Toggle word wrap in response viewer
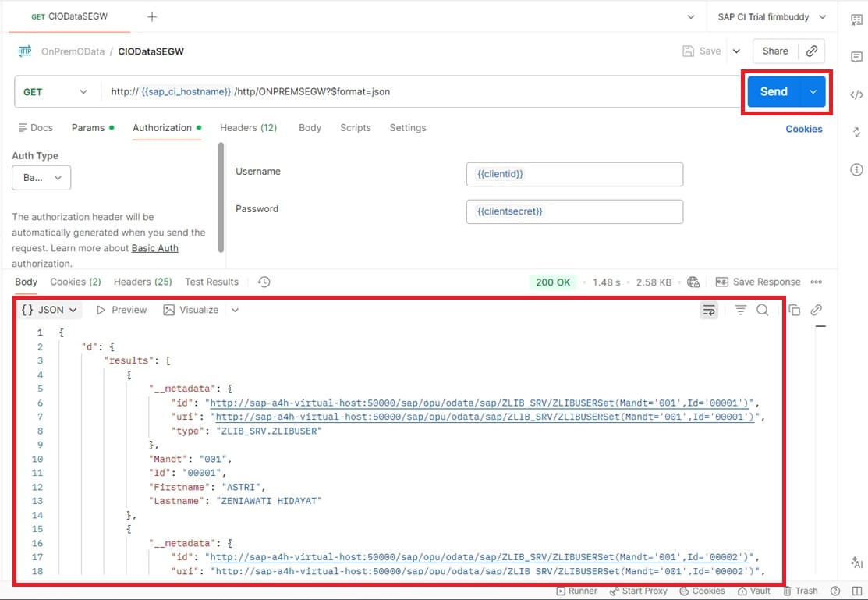Image resolution: width=868 pixels, height=600 pixels. 709,310
